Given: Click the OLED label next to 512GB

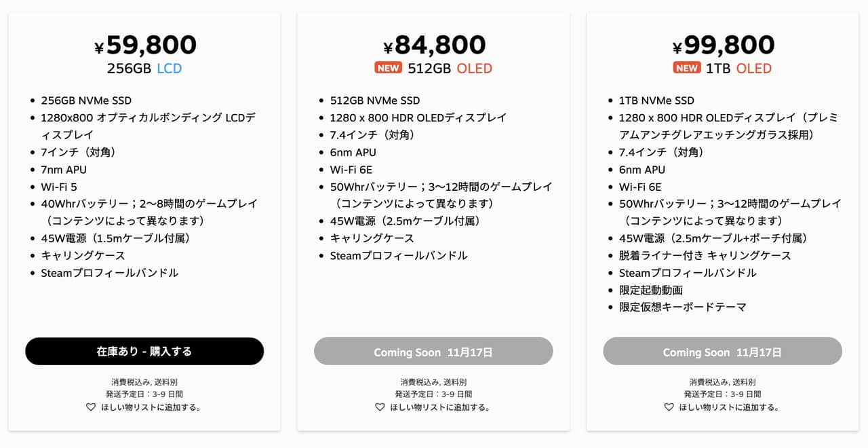Looking at the screenshot, I should tap(475, 69).
